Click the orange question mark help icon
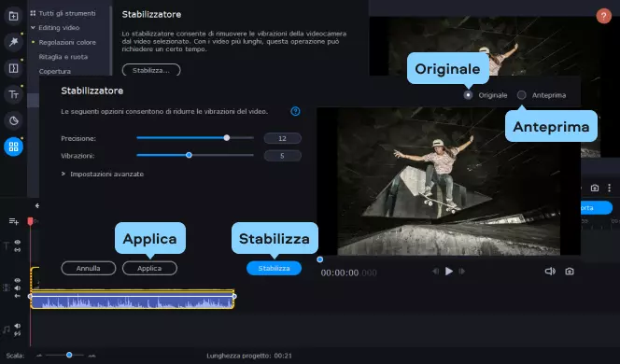This screenshot has height=364, width=620. coord(603,16)
